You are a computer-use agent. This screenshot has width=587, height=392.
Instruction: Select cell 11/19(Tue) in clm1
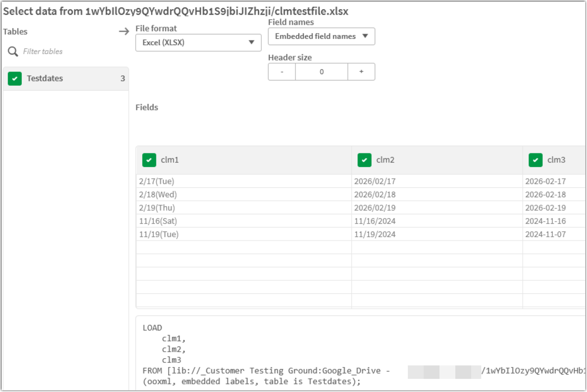244,234
